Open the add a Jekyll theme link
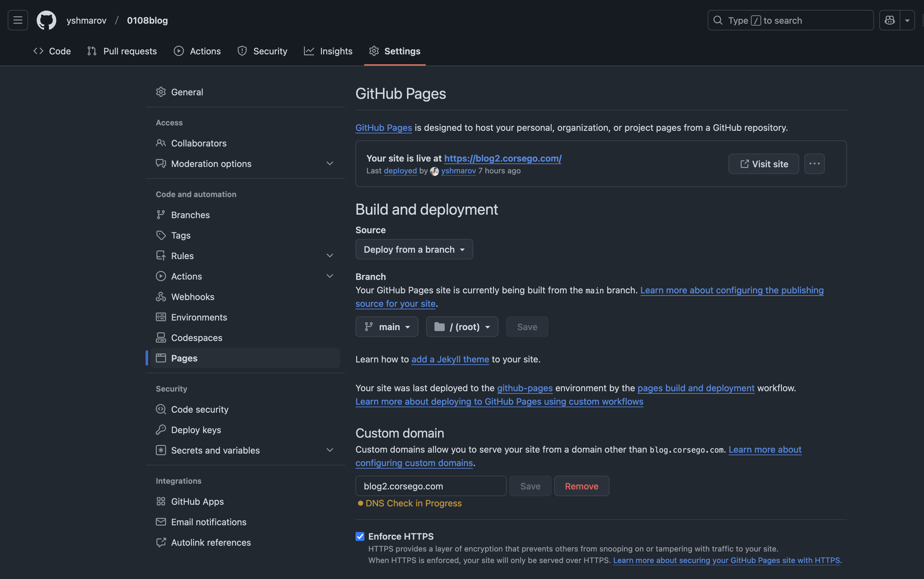 click(x=450, y=359)
